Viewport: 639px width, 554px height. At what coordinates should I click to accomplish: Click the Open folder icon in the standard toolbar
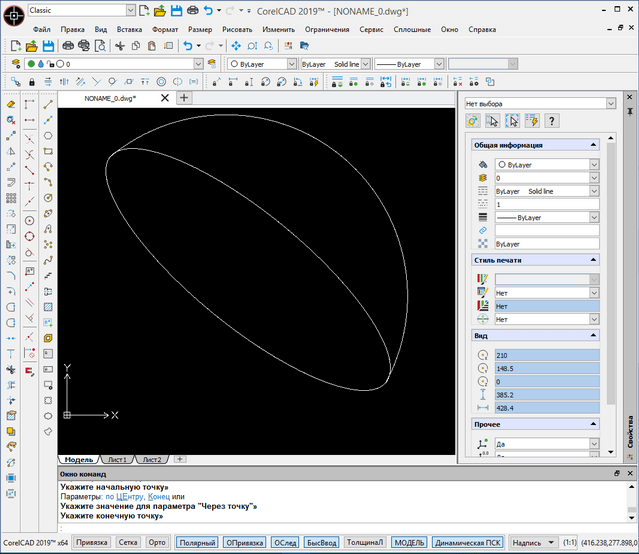click(31, 46)
